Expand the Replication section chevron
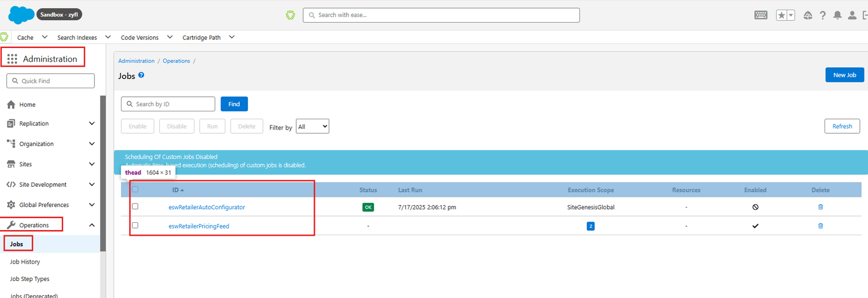 tap(92, 123)
